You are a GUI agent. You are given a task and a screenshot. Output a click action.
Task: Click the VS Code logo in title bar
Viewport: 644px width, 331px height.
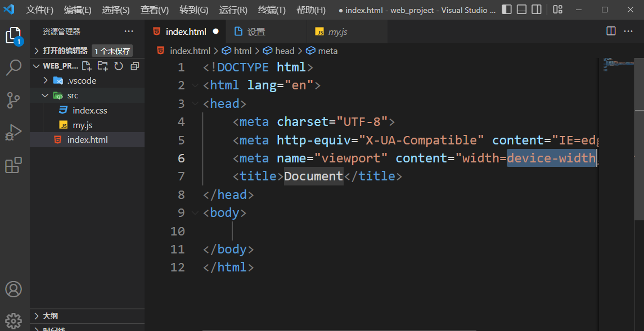8,10
